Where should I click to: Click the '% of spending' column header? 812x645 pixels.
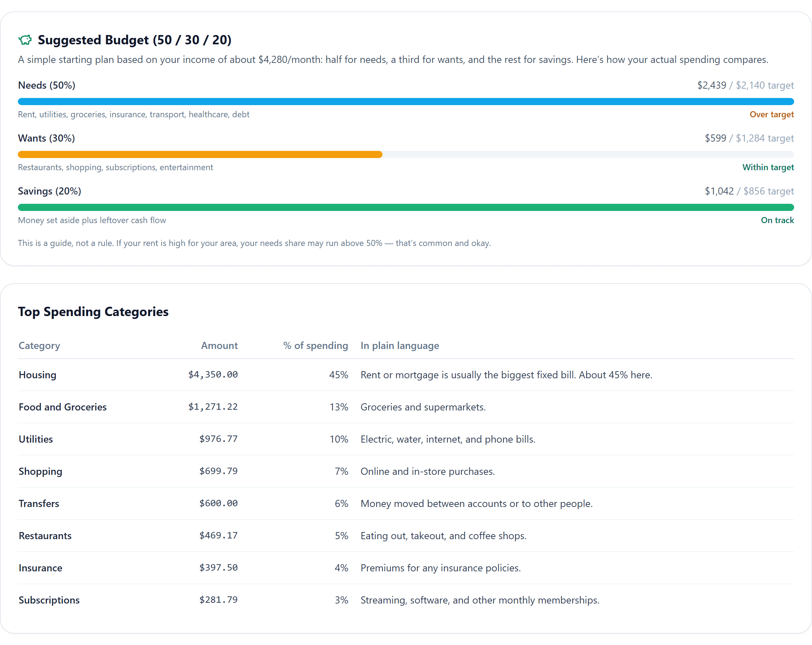click(316, 346)
